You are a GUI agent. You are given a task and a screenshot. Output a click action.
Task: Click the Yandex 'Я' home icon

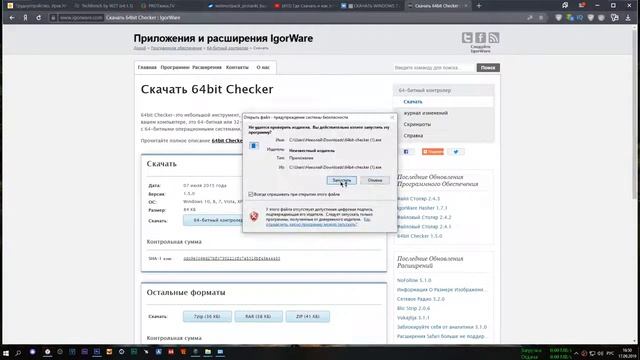point(25,18)
